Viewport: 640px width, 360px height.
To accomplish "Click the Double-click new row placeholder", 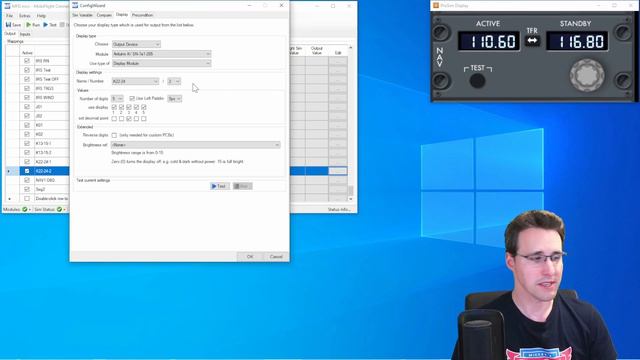I will pos(51,199).
